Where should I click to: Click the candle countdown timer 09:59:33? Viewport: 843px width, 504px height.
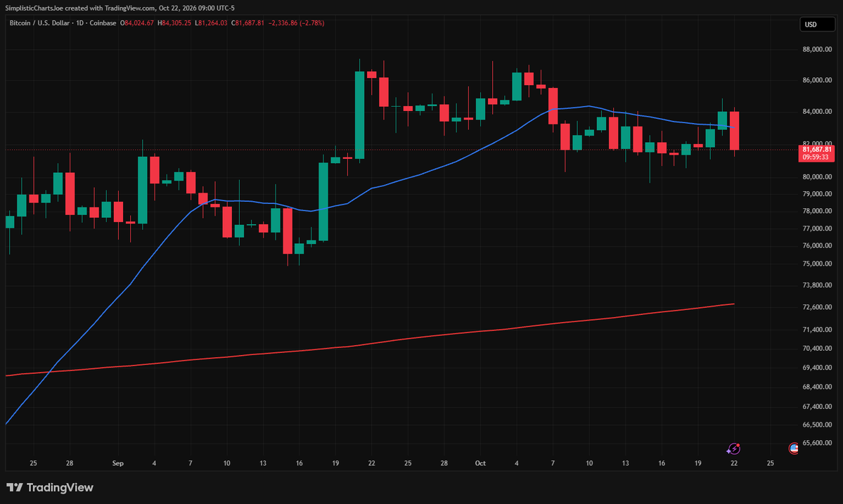coord(817,157)
